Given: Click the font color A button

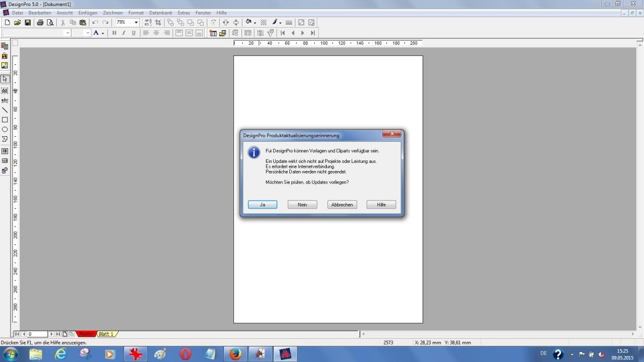Looking at the screenshot, I should click(x=96, y=33).
